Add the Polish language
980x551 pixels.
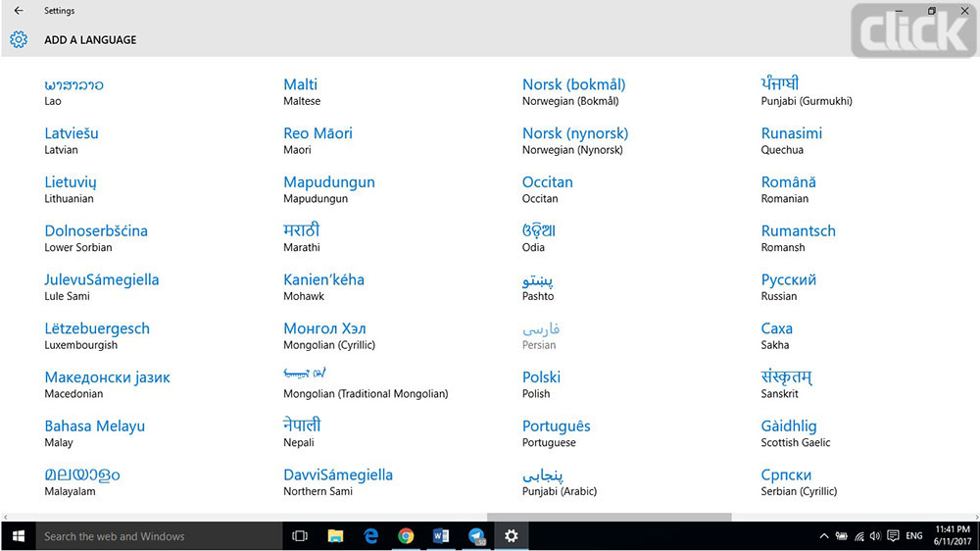coord(541,383)
